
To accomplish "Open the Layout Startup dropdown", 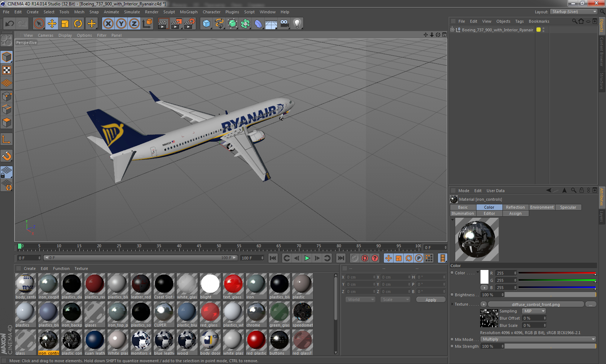I will (574, 12).
